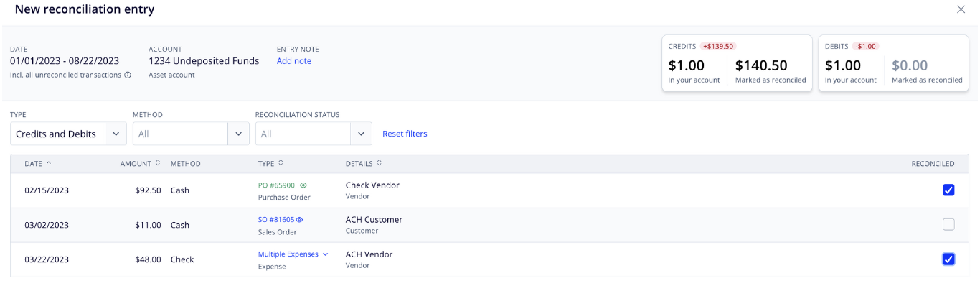
Task: Uncheck reconciled for the $48.00 Check row
Action: (x=948, y=259)
